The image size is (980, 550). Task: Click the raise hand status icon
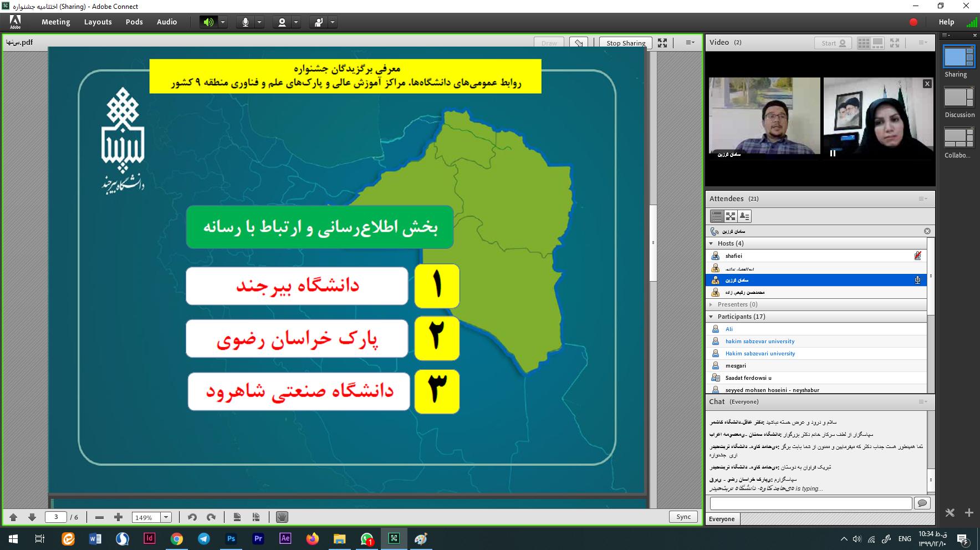[319, 22]
